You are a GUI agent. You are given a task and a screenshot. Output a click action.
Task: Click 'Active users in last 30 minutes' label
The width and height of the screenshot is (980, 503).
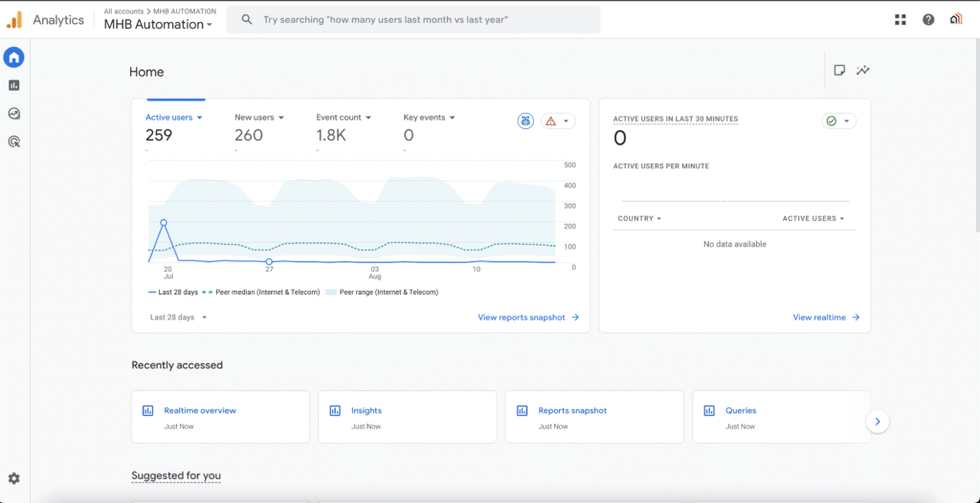pyautogui.click(x=676, y=119)
